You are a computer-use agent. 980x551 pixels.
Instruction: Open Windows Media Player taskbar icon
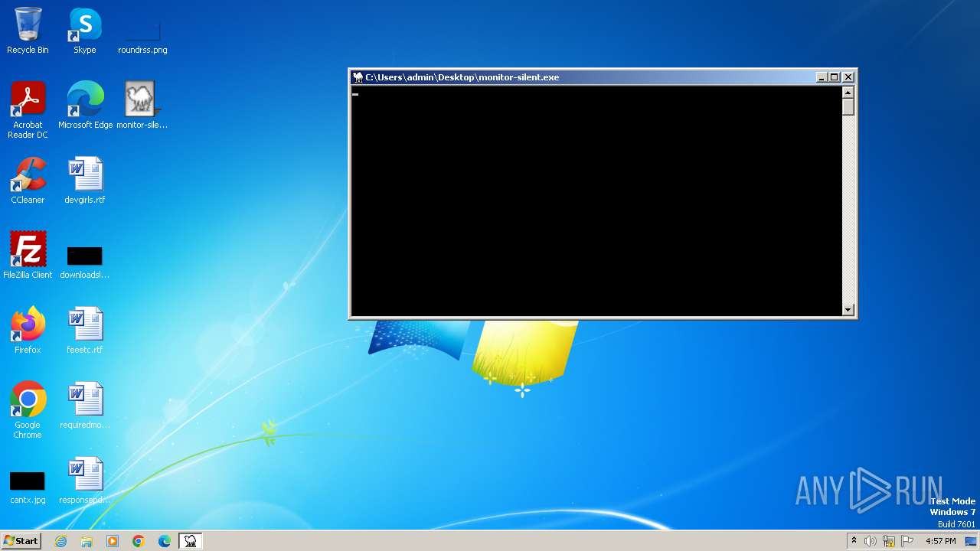(x=113, y=541)
